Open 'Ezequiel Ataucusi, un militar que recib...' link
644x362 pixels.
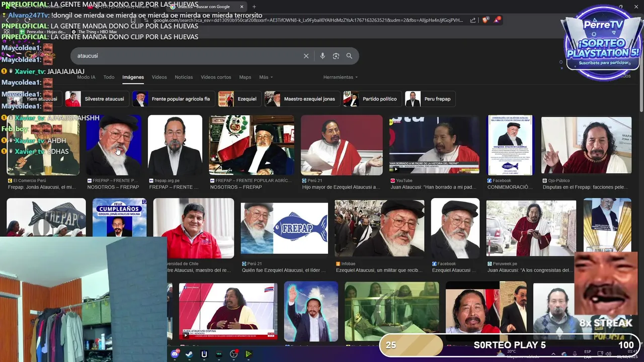click(379, 270)
